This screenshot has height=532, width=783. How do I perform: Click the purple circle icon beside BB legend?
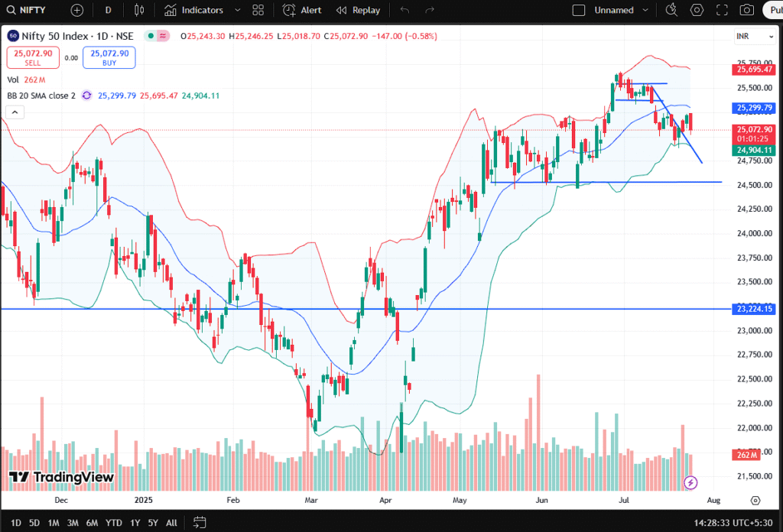click(x=87, y=96)
